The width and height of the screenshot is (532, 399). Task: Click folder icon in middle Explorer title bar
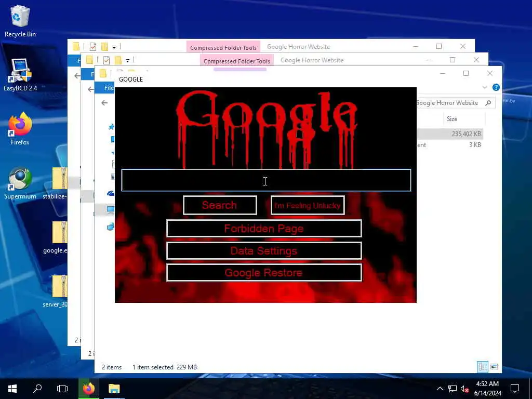[x=89, y=60]
